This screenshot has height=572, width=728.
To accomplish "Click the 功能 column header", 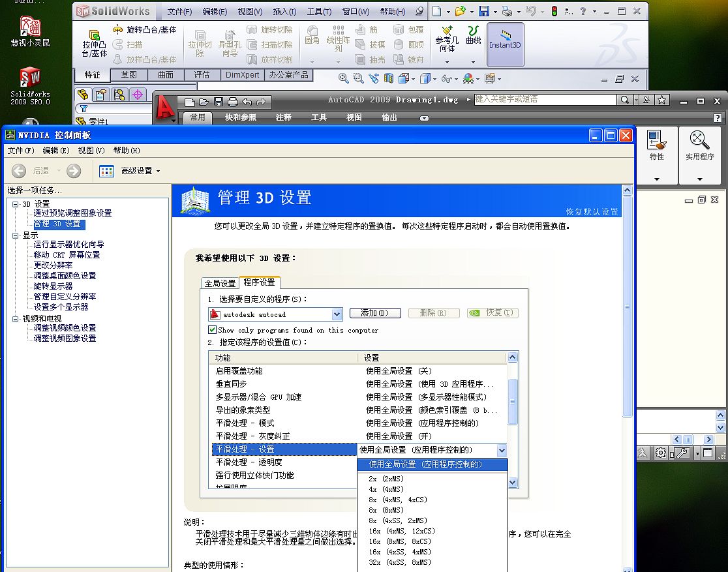I will [x=283, y=357].
